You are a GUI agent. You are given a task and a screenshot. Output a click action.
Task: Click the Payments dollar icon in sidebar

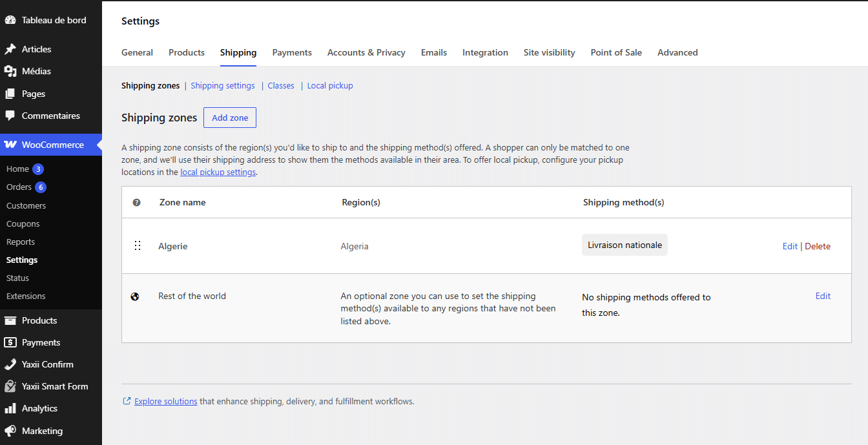[10, 342]
